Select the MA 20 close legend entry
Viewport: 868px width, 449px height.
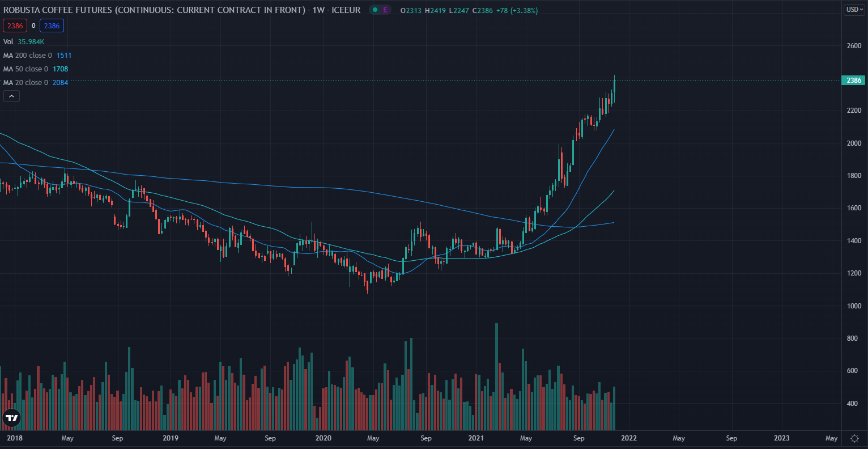coord(36,83)
